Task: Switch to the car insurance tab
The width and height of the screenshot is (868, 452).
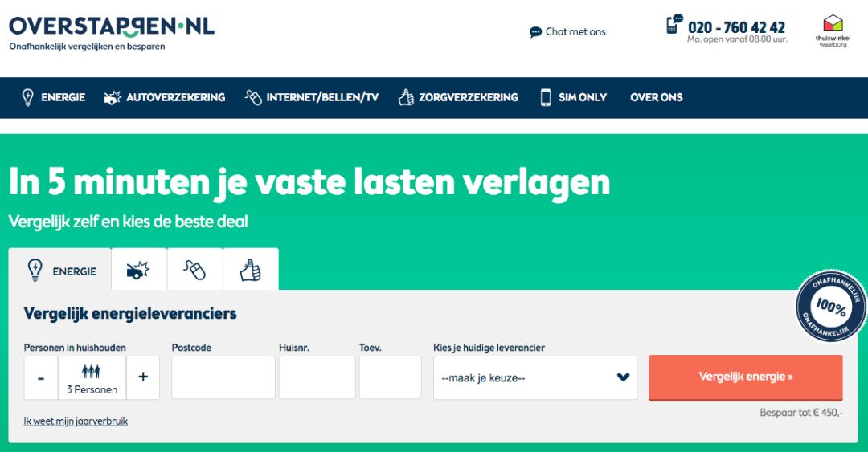Action: pyautogui.click(x=139, y=270)
